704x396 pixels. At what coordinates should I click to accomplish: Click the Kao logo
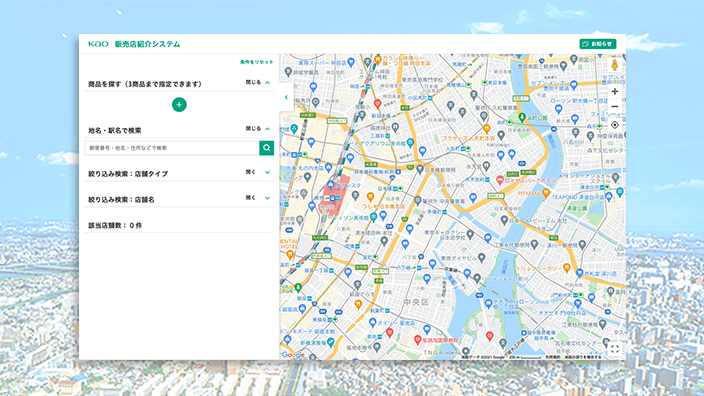coord(98,44)
